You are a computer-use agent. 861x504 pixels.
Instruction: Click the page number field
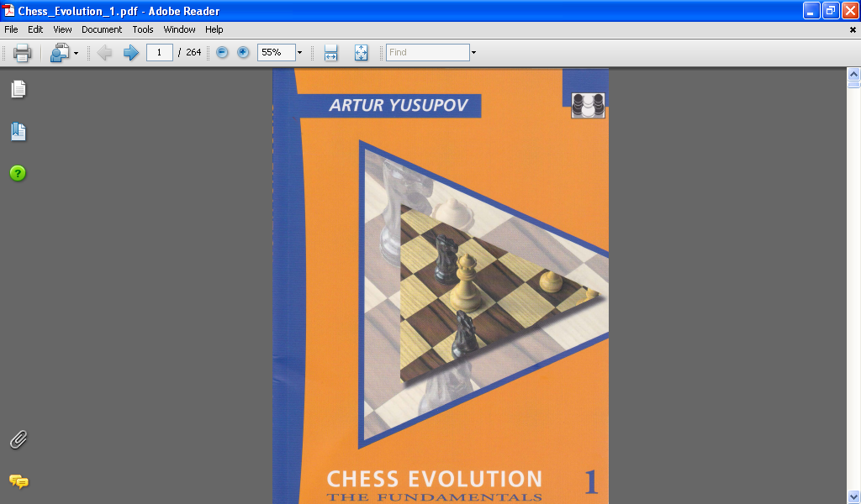(x=159, y=52)
